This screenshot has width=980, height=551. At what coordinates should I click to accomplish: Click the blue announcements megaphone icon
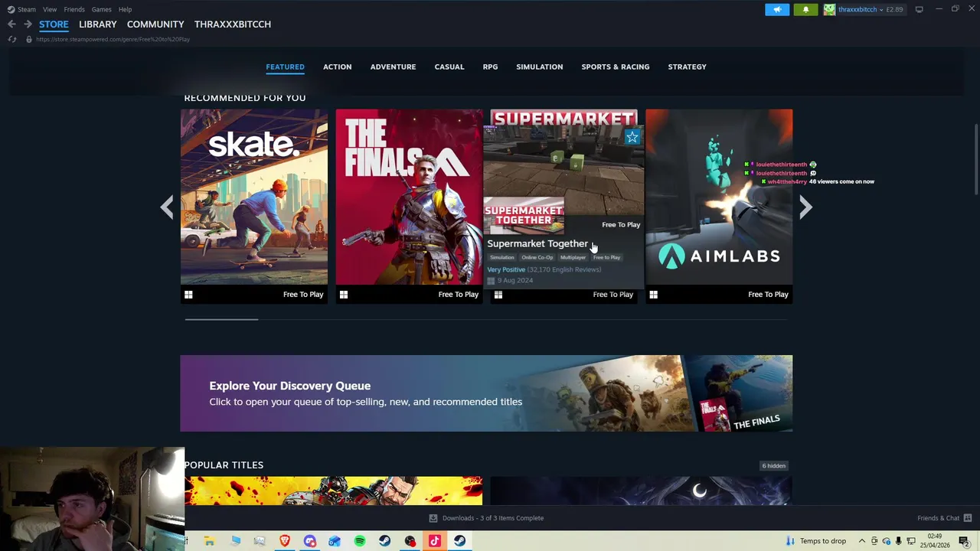tap(777, 9)
